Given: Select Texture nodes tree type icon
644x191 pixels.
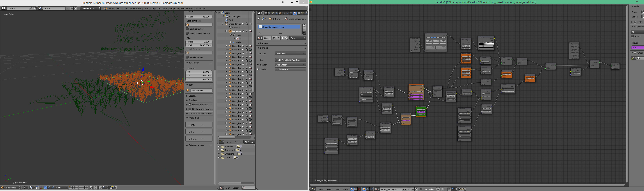Looking at the screenshot, I should click(359, 189).
